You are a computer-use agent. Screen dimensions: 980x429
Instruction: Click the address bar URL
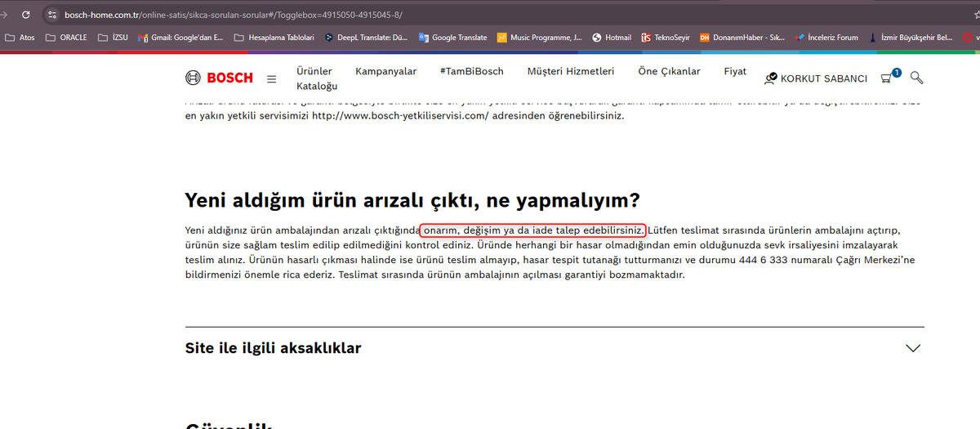234,16
